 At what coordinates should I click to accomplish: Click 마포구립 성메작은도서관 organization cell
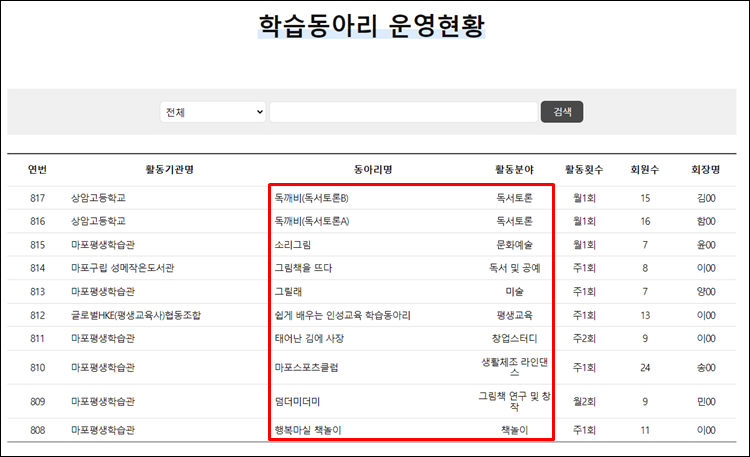point(122,268)
